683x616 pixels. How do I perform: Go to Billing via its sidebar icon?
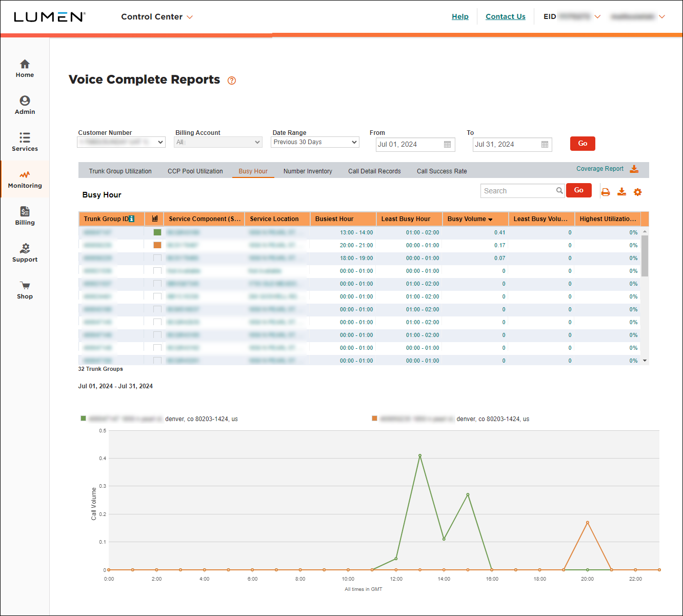pyautogui.click(x=25, y=215)
